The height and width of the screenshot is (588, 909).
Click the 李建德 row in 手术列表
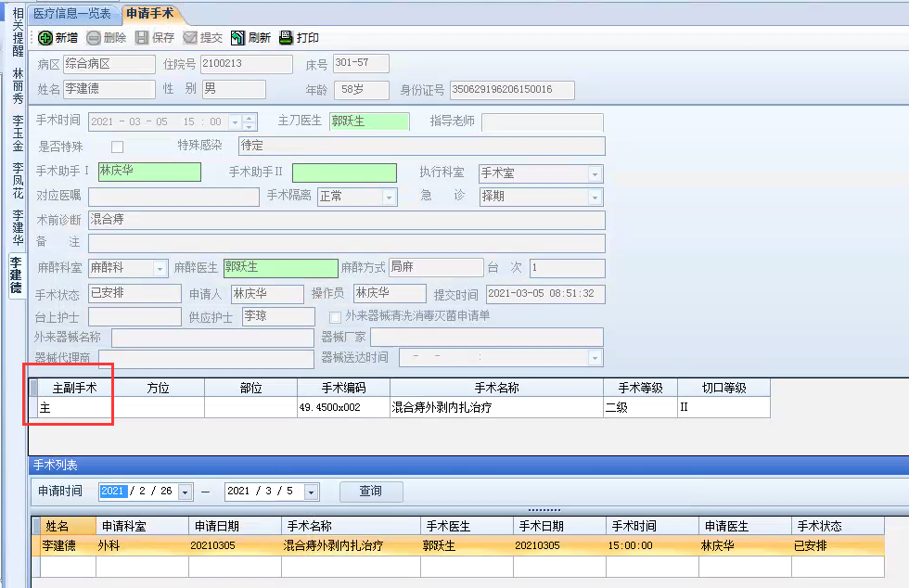(458, 545)
